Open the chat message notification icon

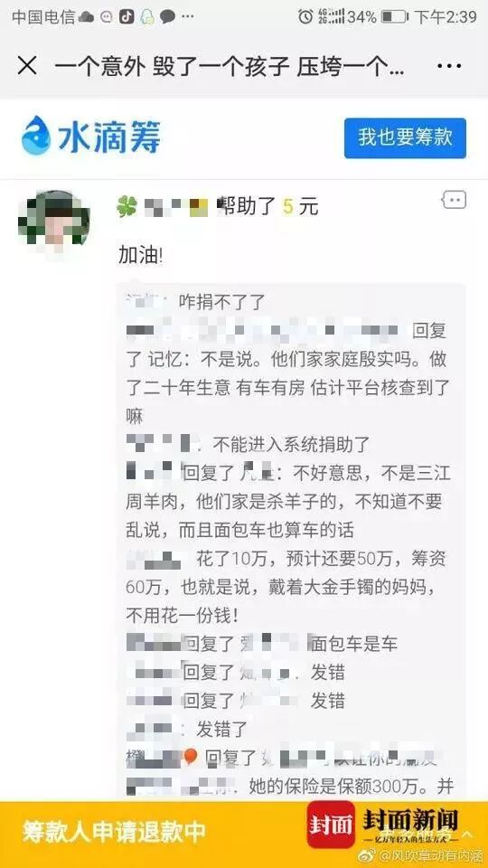coord(168,17)
